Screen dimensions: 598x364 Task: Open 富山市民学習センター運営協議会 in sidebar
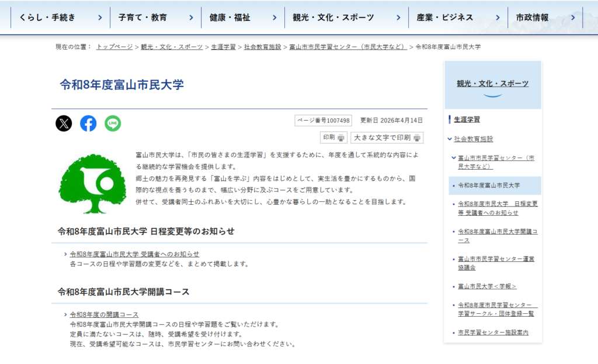pyautogui.click(x=496, y=262)
